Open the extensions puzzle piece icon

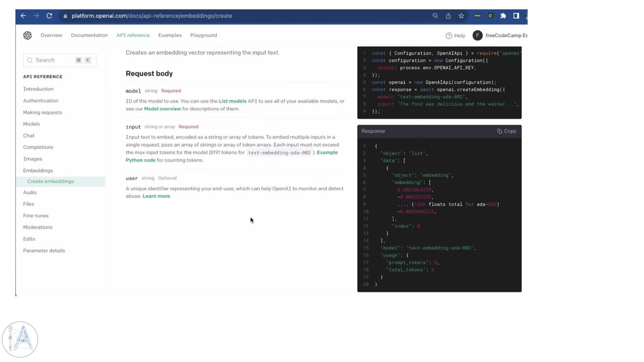tap(503, 16)
